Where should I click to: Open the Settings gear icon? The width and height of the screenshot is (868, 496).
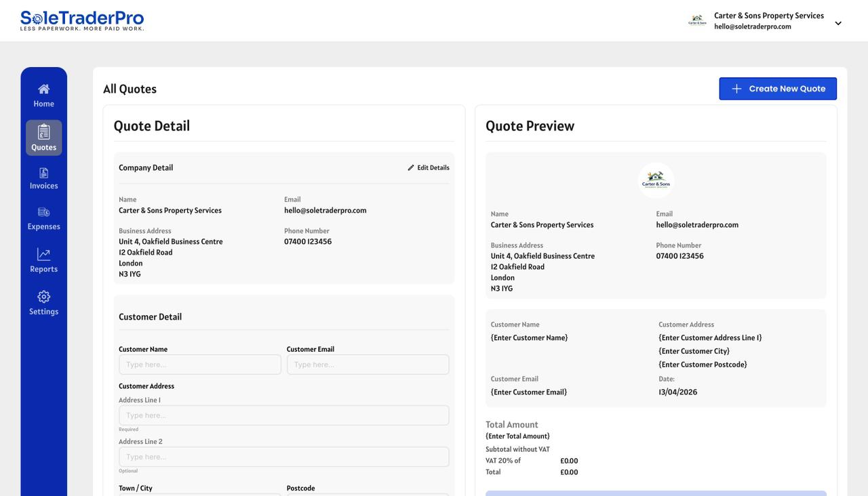[43, 297]
